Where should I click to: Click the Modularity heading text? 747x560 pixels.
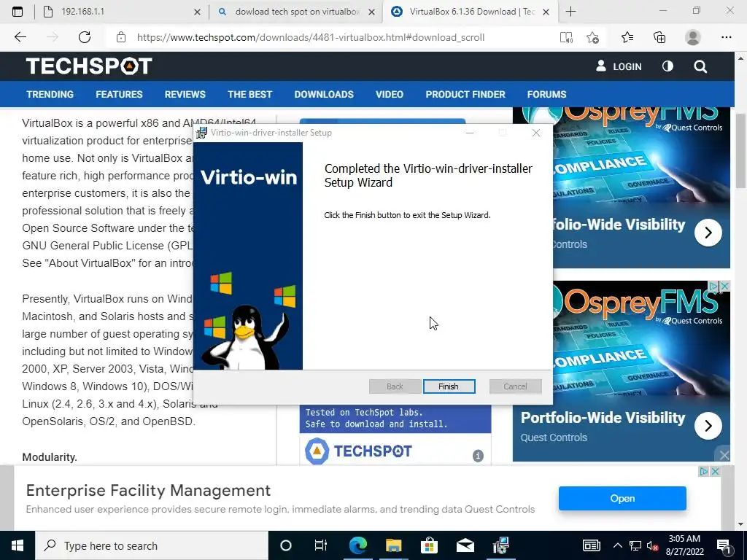point(50,457)
